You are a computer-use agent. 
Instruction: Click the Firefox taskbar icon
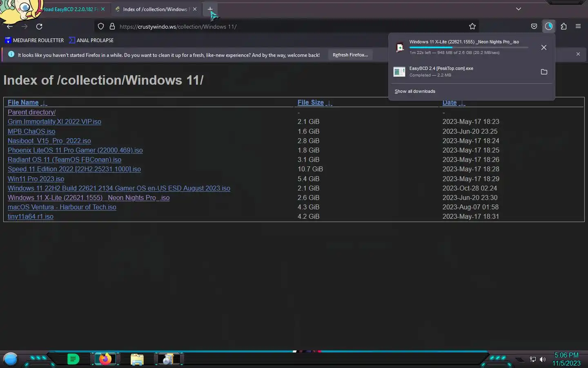(x=105, y=359)
